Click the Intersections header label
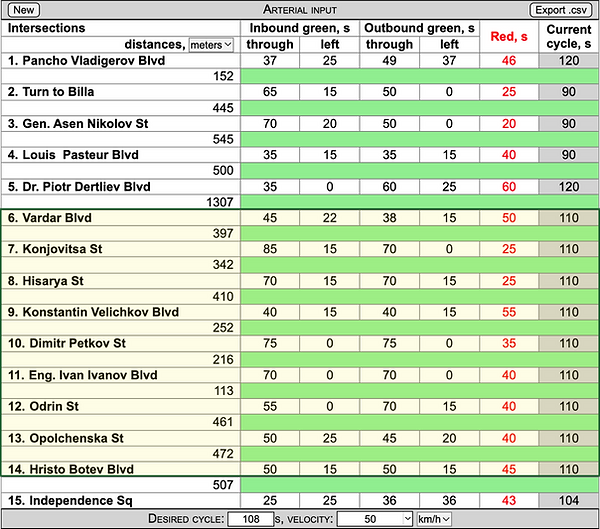Image resolution: width=600 pixels, height=529 pixels. pyautogui.click(x=46, y=28)
